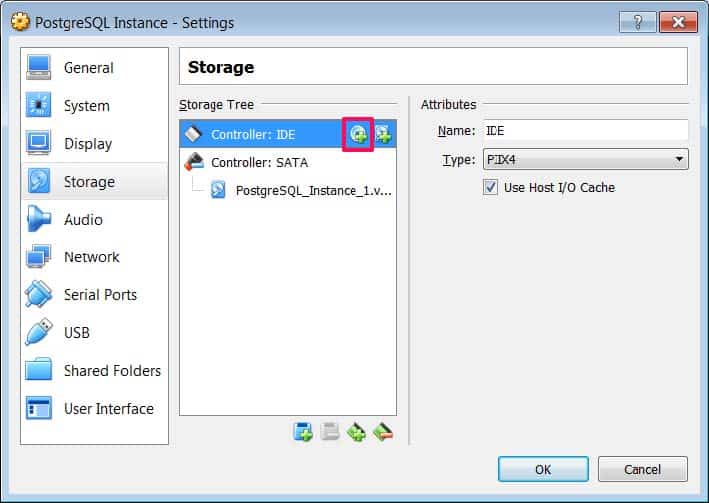Select Controller: SATA in storage tree
Screen dimensions: 709x503
[288, 162]
